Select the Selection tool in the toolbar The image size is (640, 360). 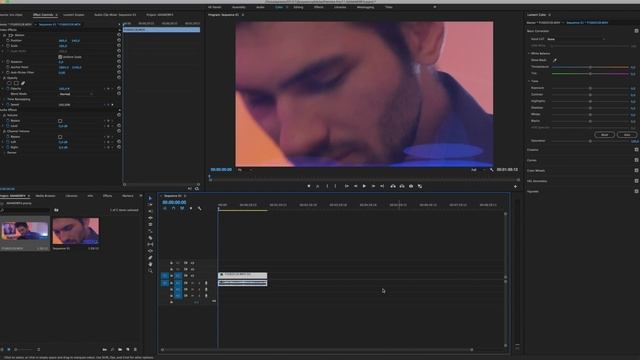coord(150,198)
